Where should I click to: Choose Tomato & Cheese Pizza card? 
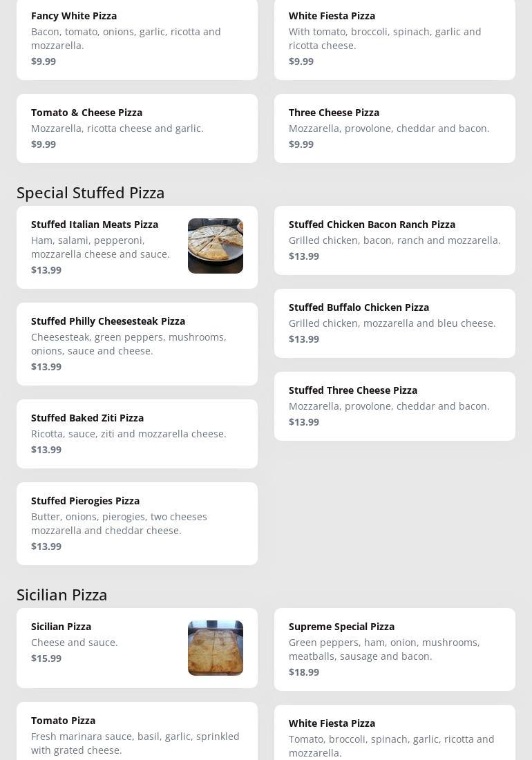(x=137, y=129)
